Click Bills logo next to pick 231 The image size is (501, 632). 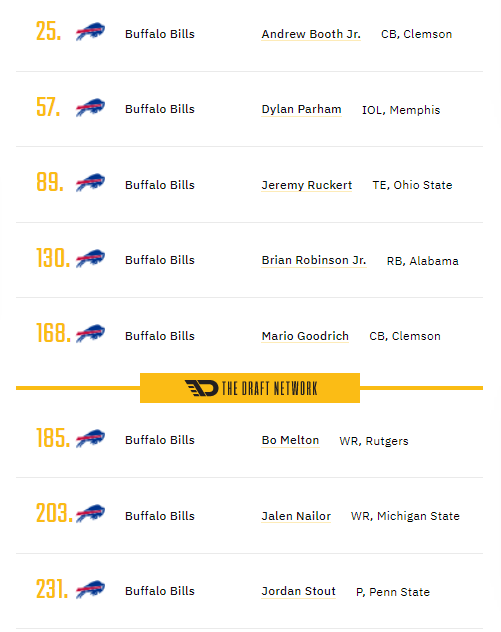point(90,589)
